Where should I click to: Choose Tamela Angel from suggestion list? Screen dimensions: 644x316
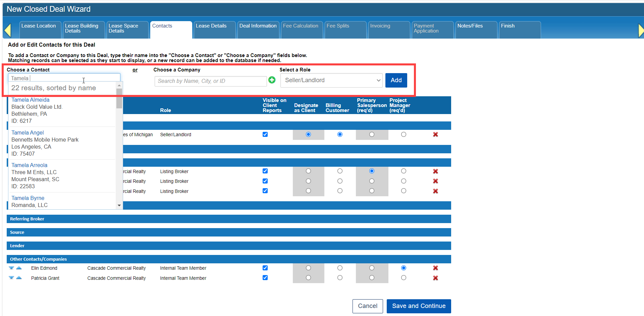point(28,133)
